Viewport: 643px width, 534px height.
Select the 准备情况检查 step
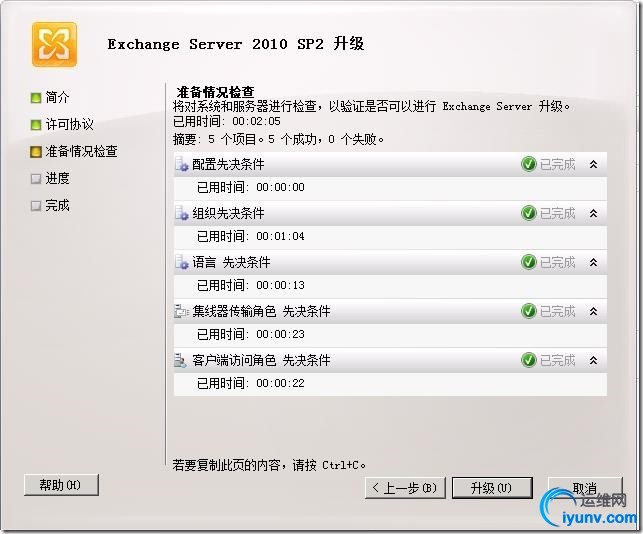coord(81,151)
